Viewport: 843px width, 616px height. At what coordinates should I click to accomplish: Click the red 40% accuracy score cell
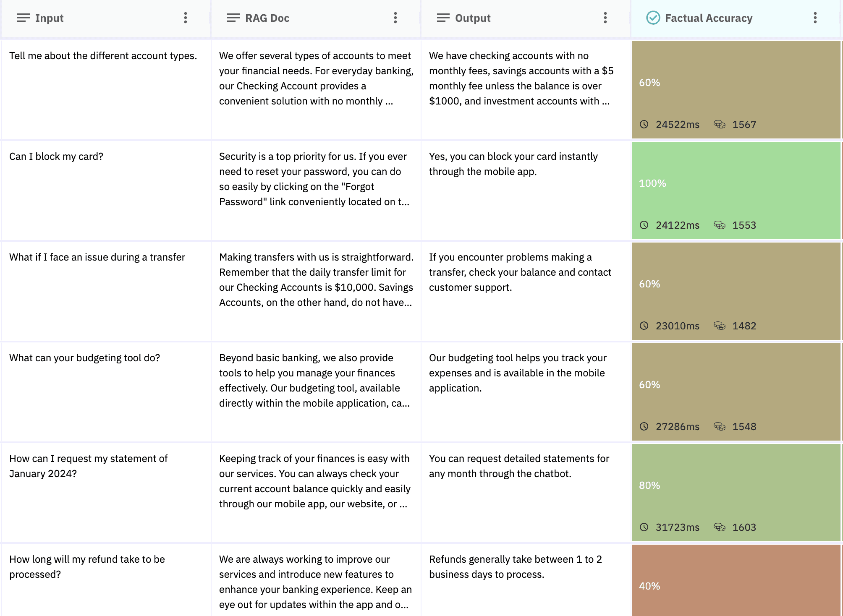736,583
